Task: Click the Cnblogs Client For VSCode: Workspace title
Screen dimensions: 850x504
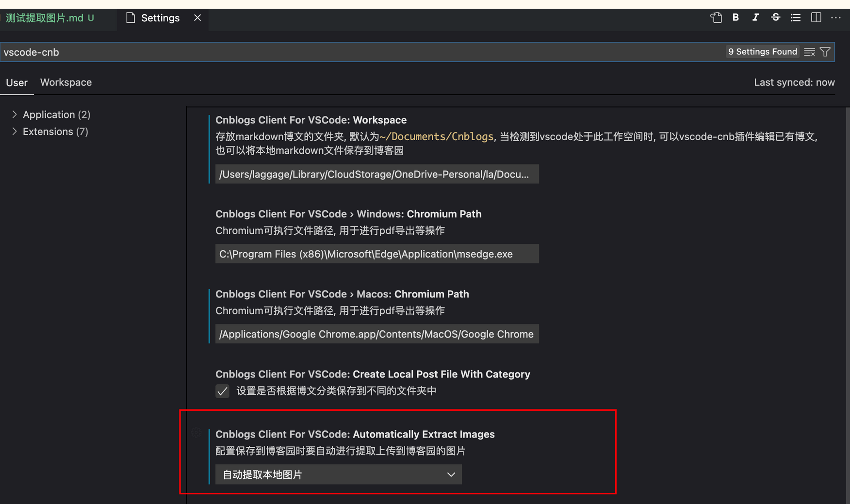Action: pyautogui.click(x=311, y=120)
